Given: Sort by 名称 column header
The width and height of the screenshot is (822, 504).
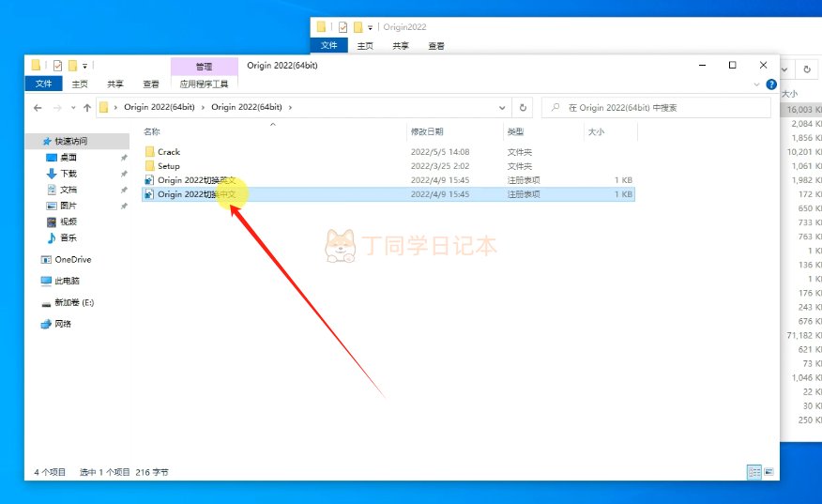Looking at the screenshot, I should pos(152,131).
